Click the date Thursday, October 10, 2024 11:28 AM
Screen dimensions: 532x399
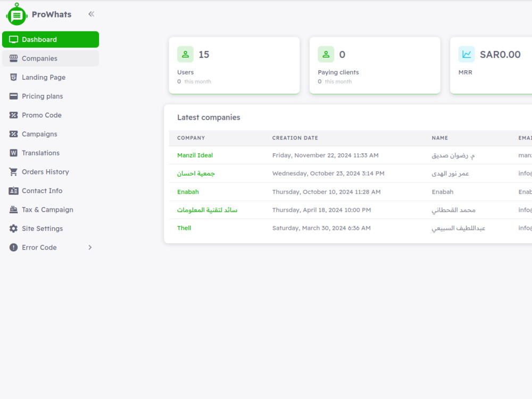[x=327, y=192]
